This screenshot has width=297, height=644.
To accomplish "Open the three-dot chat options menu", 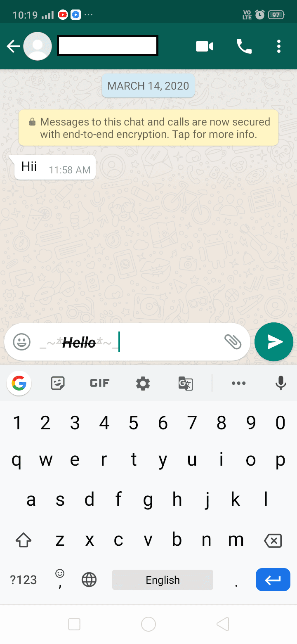I will coord(279,46).
